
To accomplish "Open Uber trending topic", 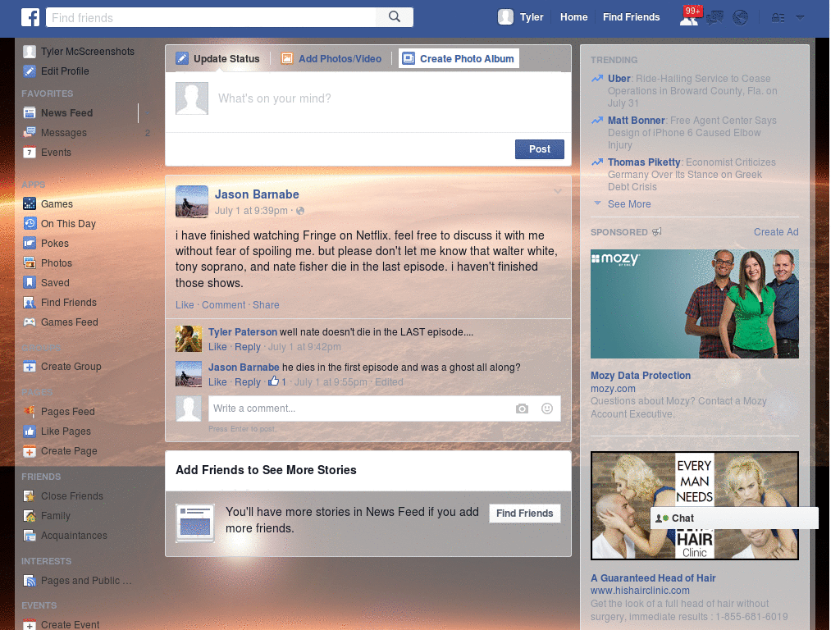I will [x=619, y=78].
